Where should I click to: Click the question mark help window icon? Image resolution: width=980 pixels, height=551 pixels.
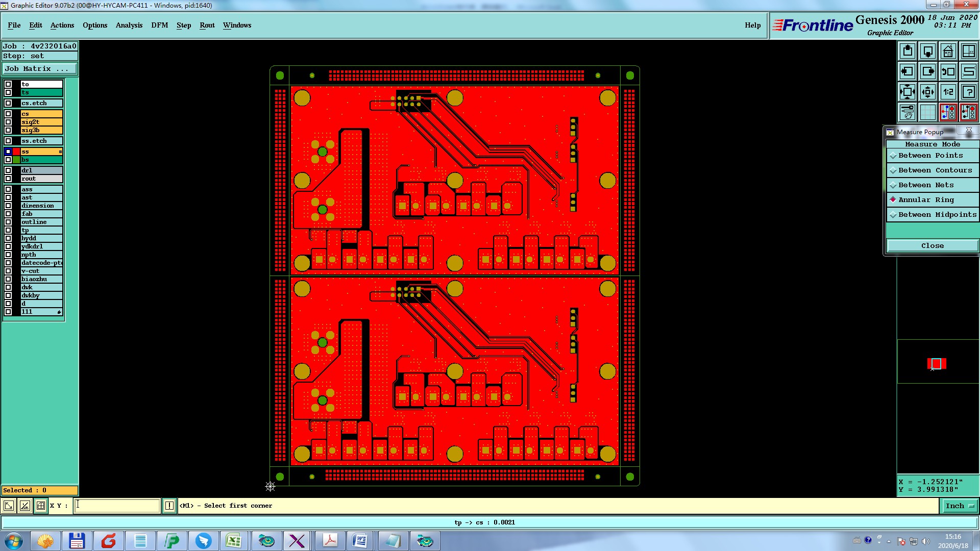968,92
